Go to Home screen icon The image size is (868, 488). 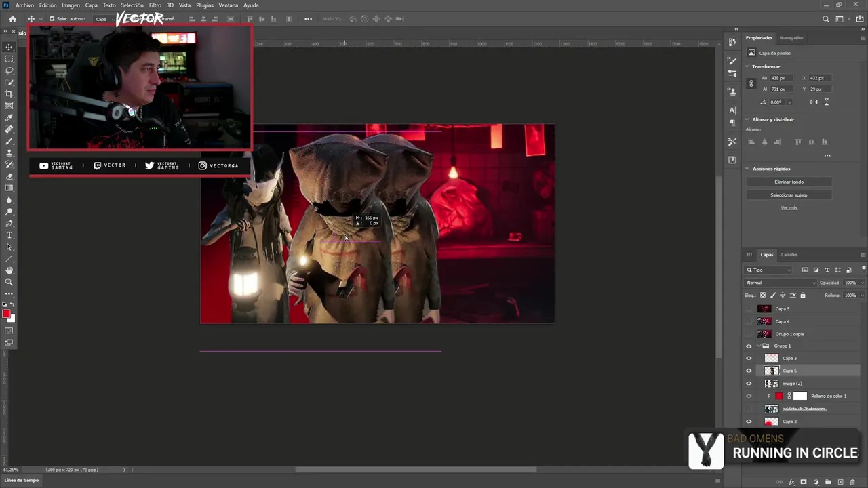pyautogui.click(x=12, y=19)
